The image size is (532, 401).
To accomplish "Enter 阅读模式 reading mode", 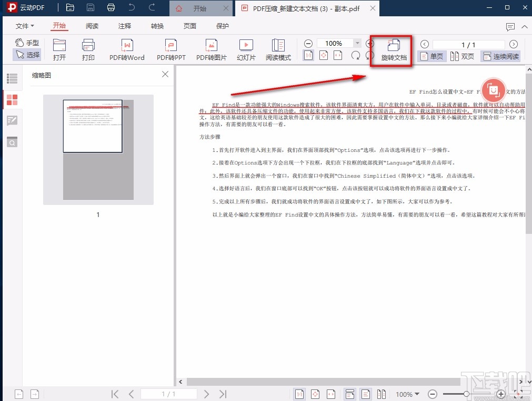I will coord(278,50).
